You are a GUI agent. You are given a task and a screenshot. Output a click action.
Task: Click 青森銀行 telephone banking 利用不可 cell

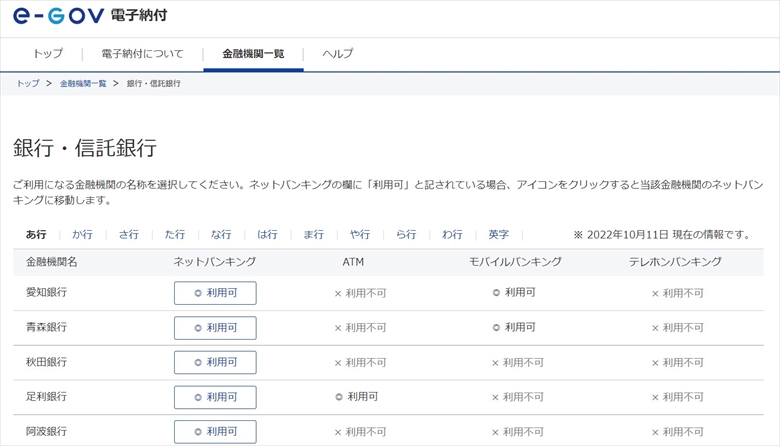pos(678,328)
